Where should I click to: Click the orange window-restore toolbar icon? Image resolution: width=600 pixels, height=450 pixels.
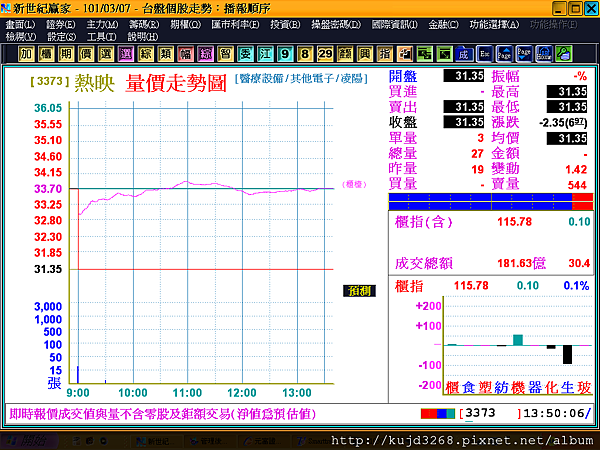(404, 54)
